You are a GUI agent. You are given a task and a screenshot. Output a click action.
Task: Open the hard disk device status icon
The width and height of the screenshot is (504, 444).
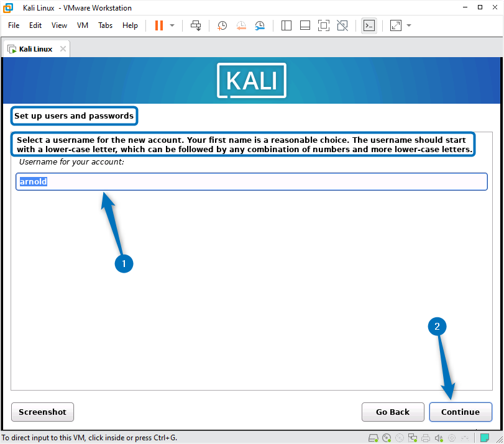(372, 438)
